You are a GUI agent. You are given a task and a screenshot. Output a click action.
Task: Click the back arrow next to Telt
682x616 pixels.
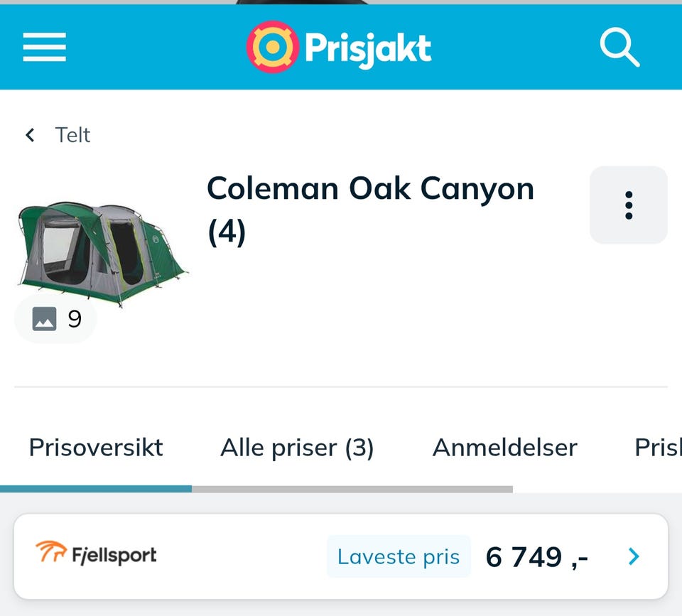[x=30, y=134]
